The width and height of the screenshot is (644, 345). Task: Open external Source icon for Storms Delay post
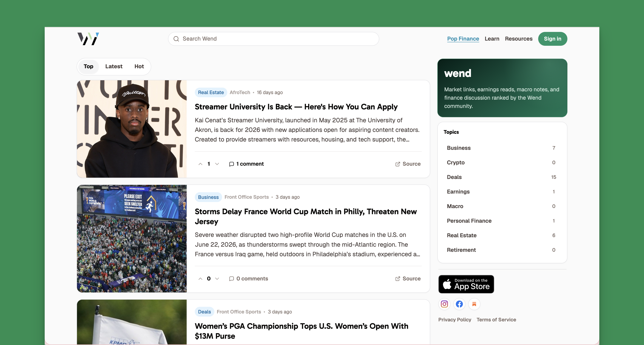(x=398, y=279)
